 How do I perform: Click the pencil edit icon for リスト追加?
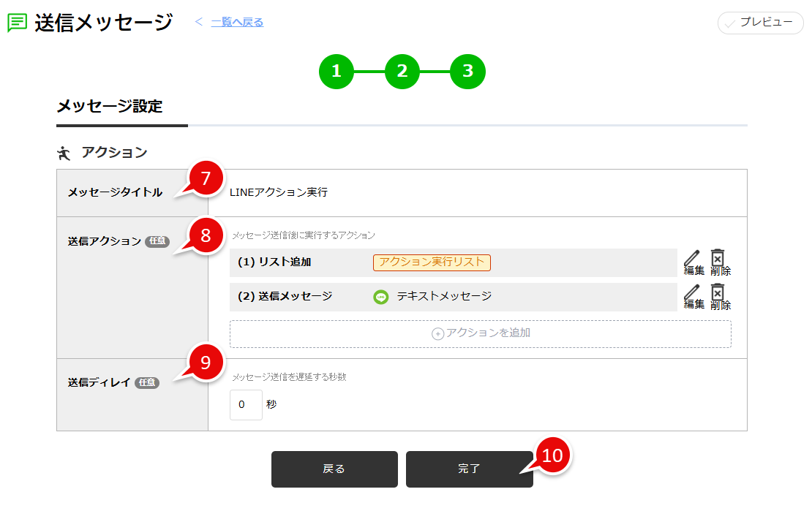692,259
